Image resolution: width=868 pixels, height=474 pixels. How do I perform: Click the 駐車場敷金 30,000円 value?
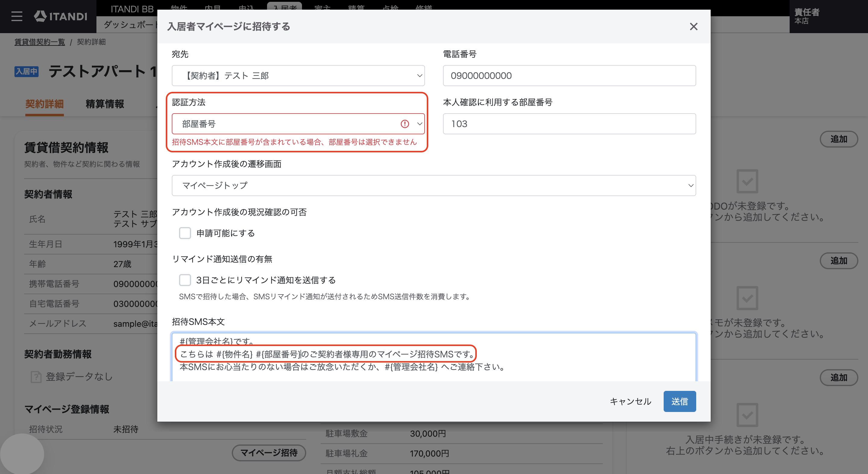[428, 434]
